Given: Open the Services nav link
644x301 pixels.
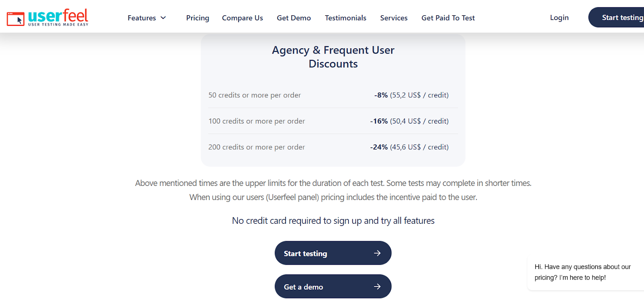Looking at the screenshot, I should 394,18.
